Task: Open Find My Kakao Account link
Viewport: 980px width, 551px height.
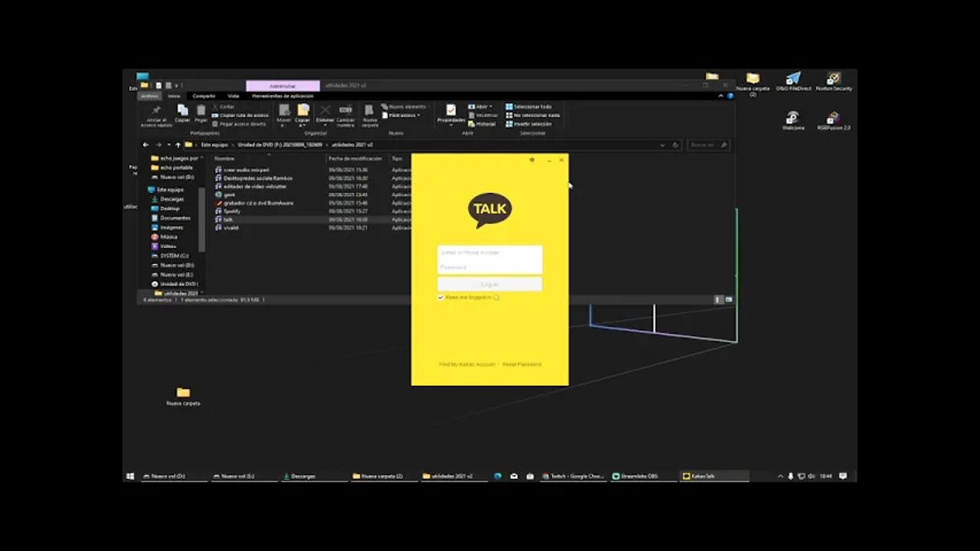Action: (467, 364)
